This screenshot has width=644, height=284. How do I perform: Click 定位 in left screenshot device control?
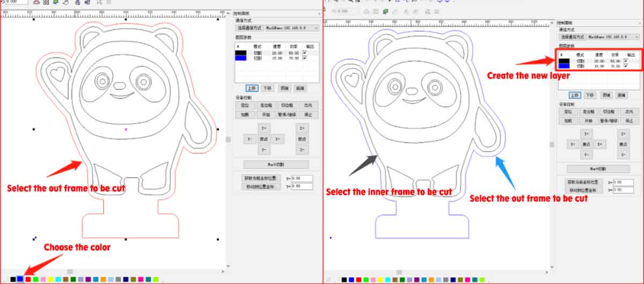(x=245, y=105)
